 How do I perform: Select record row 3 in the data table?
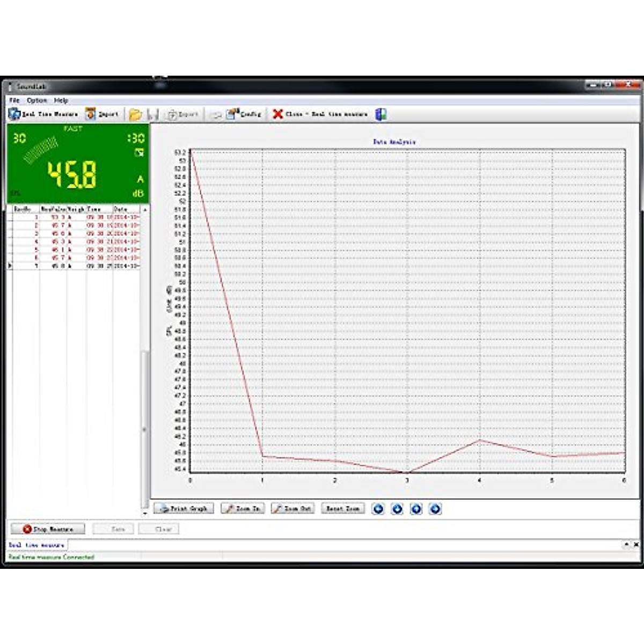[x=75, y=235]
